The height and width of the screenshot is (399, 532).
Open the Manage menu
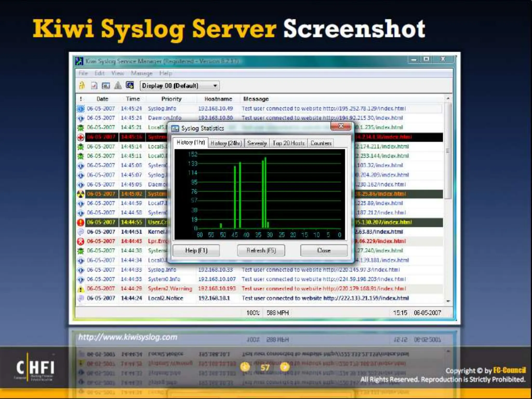(x=142, y=73)
